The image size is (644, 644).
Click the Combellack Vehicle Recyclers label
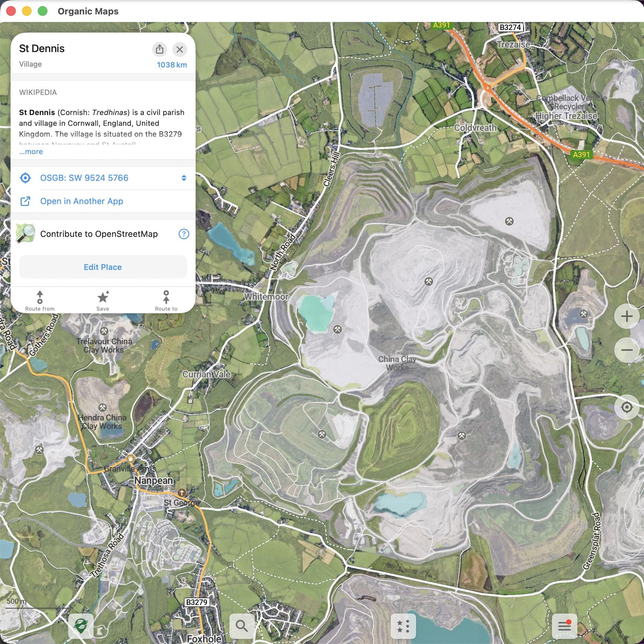click(x=571, y=102)
